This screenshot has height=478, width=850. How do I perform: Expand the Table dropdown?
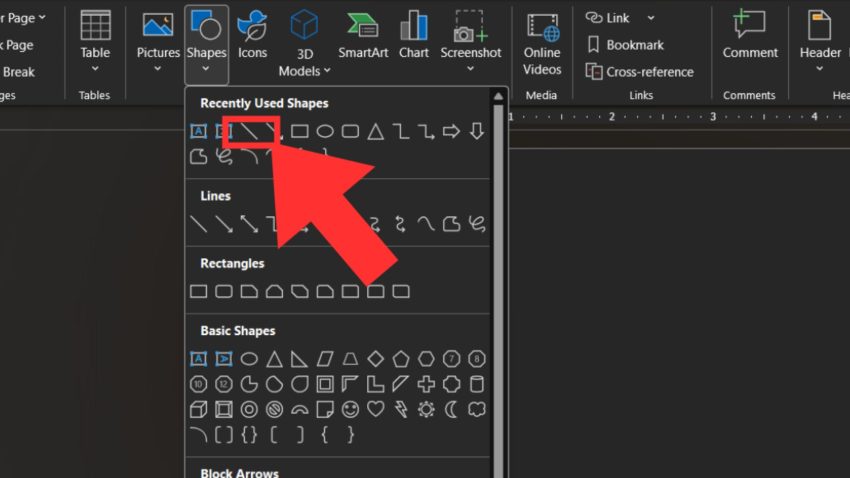pyautogui.click(x=95, y=68)
